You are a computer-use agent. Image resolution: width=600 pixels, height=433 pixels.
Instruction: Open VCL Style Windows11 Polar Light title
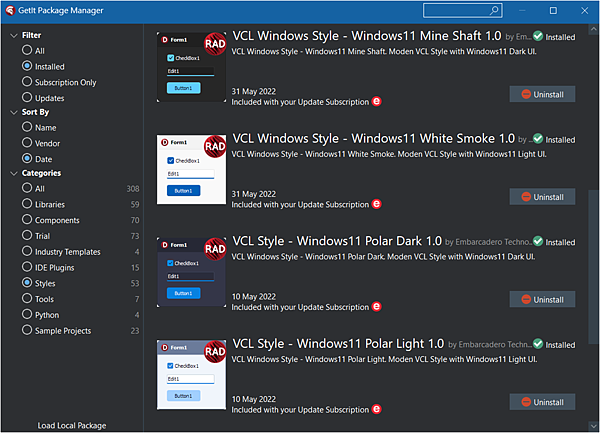[x=338, y=343]
